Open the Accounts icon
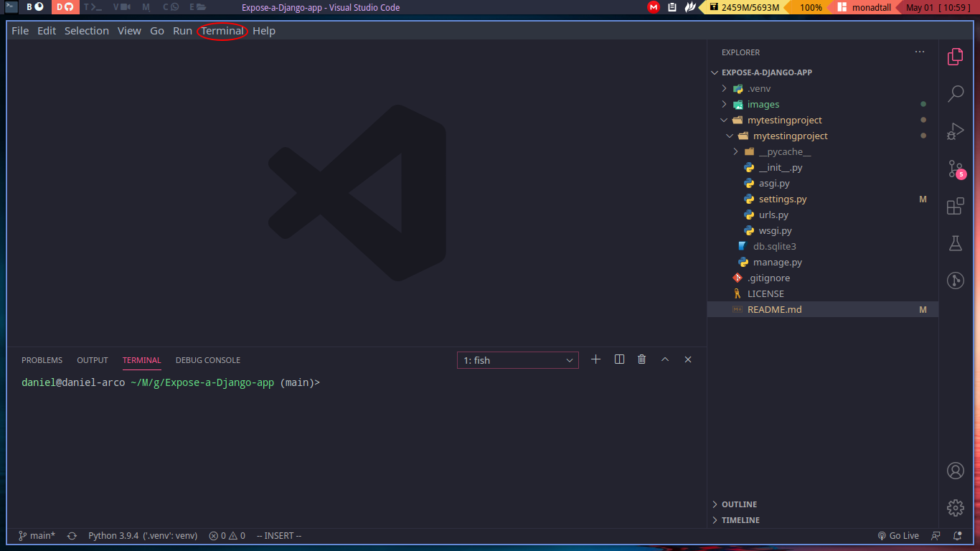The image size is (980, 551). 955,471
